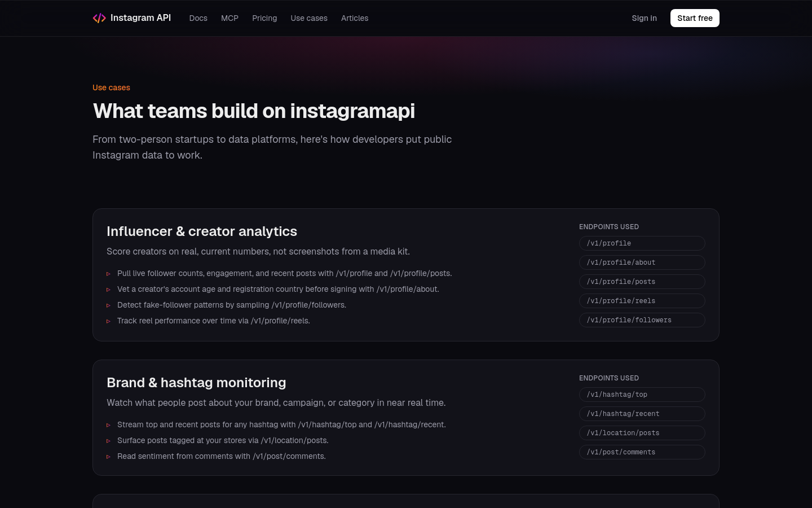812x508 pixels.
Task: Click ENDPOINTS USED label in Influencer card
Action: (609, 227)
